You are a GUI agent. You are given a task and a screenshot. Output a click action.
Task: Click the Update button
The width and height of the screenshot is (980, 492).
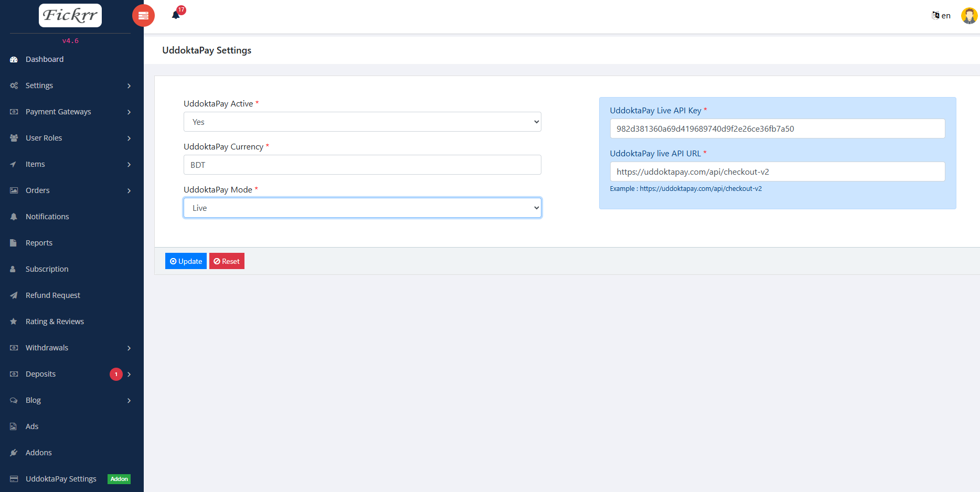186,261
